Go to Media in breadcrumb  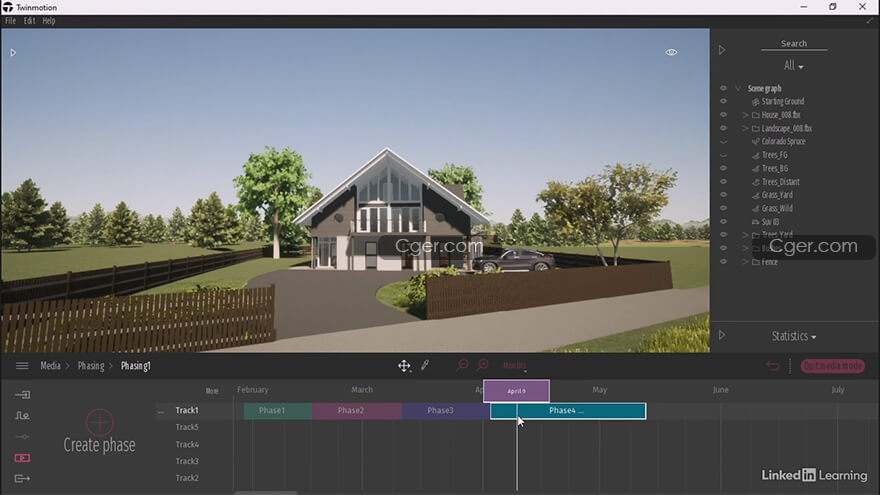coord(50,366)
